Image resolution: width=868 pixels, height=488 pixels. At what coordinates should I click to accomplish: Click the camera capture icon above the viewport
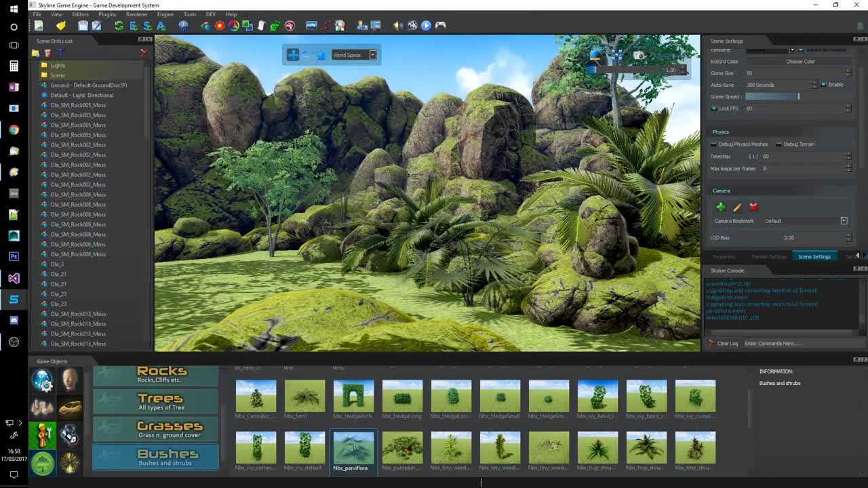pos(638,55)
